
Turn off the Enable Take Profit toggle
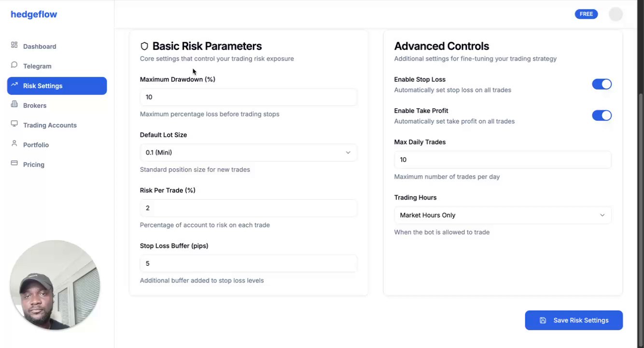coord(602,116)
